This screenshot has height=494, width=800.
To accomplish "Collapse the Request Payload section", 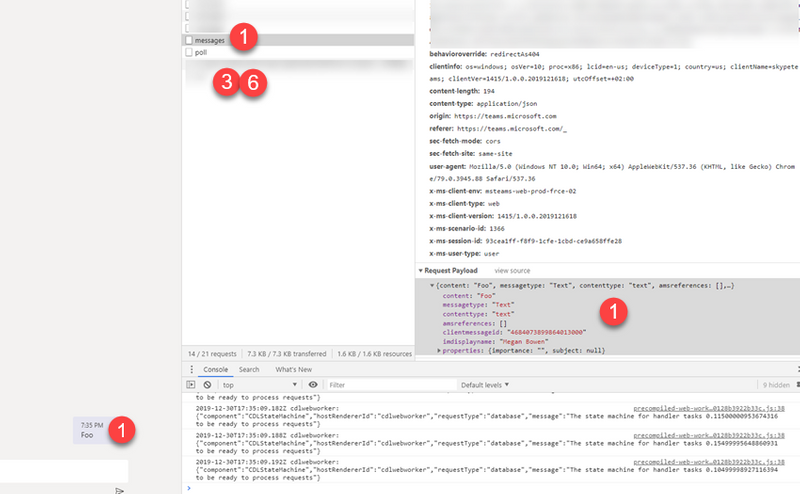I will tap(422, 270).
